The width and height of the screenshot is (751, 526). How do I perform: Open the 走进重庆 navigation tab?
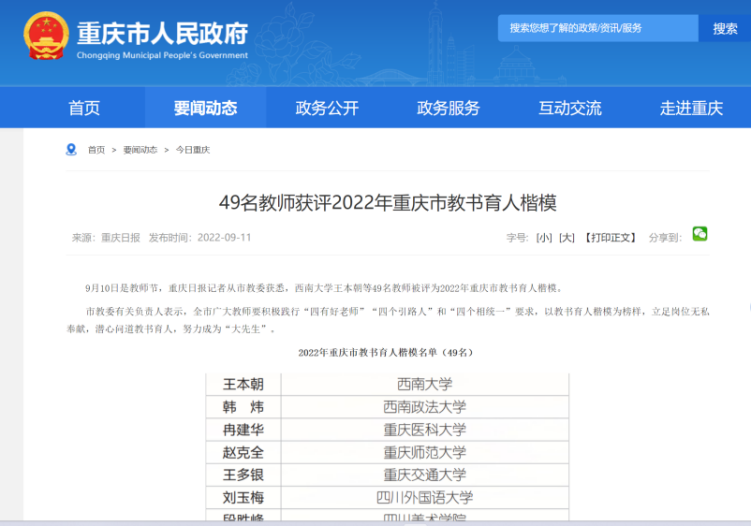691,108
